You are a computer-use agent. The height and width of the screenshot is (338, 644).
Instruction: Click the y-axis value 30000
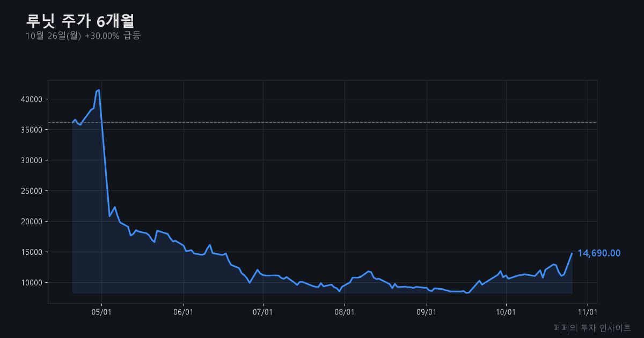point(32,160)
